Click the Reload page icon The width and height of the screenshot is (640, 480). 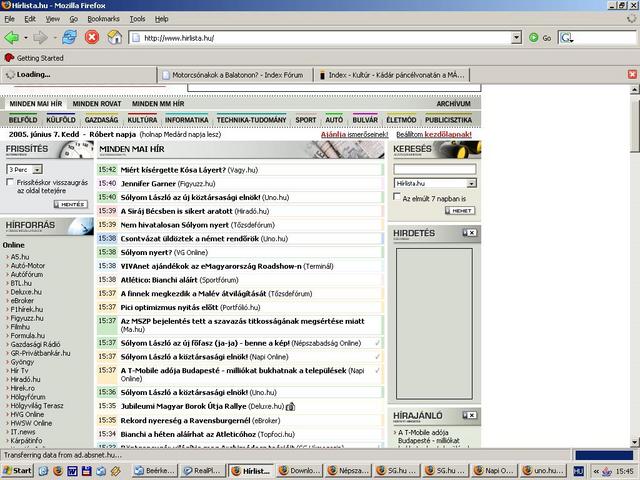pyautogui.click(x=70, y=38)
